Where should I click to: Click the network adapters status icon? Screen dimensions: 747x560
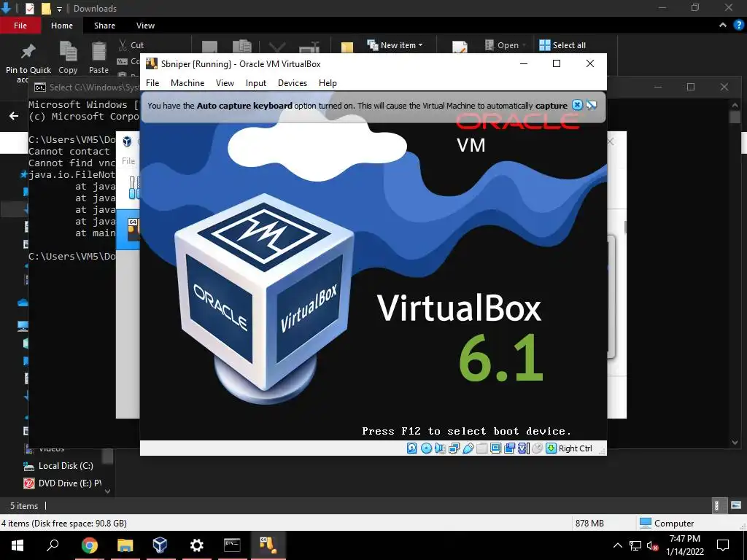[454, 448]
